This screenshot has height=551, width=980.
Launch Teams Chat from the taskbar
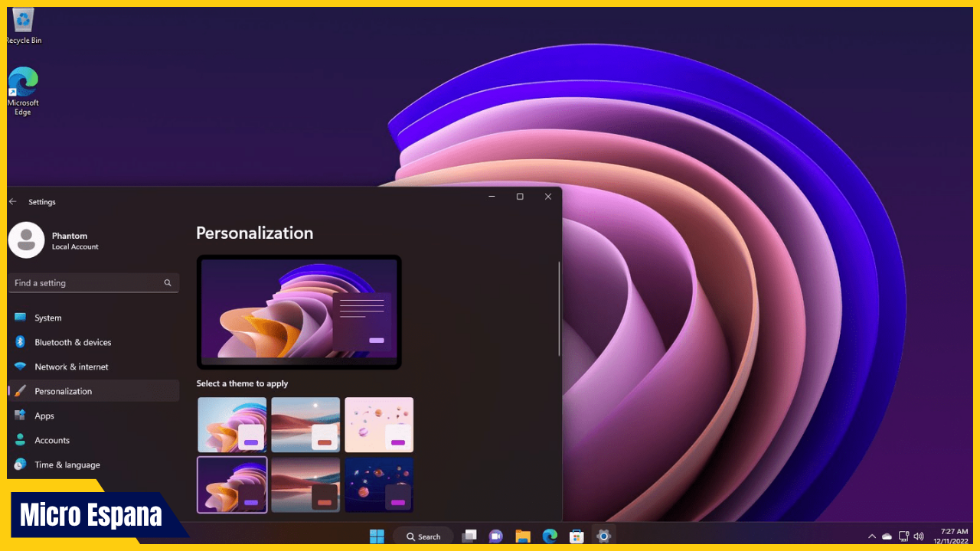[x=495, y=536]
